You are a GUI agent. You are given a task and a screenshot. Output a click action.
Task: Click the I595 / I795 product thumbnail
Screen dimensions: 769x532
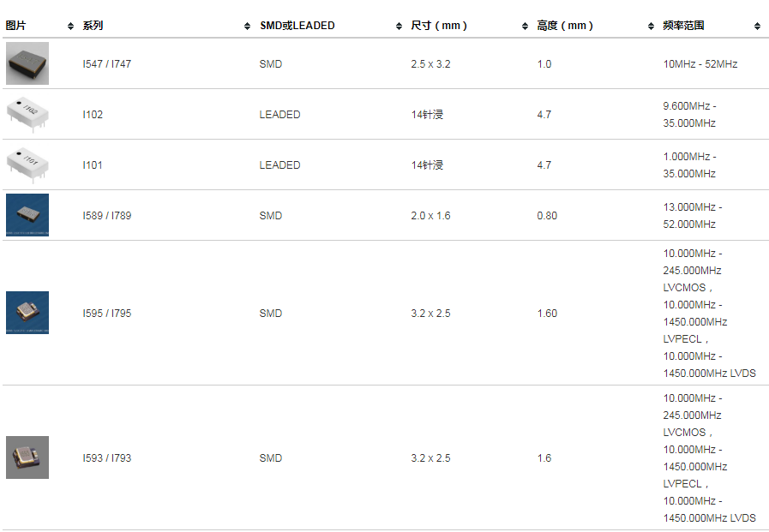point(27,313)
